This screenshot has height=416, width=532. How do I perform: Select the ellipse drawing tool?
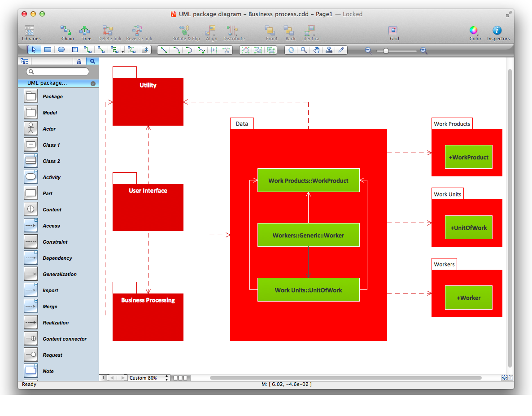coord(61,50)
